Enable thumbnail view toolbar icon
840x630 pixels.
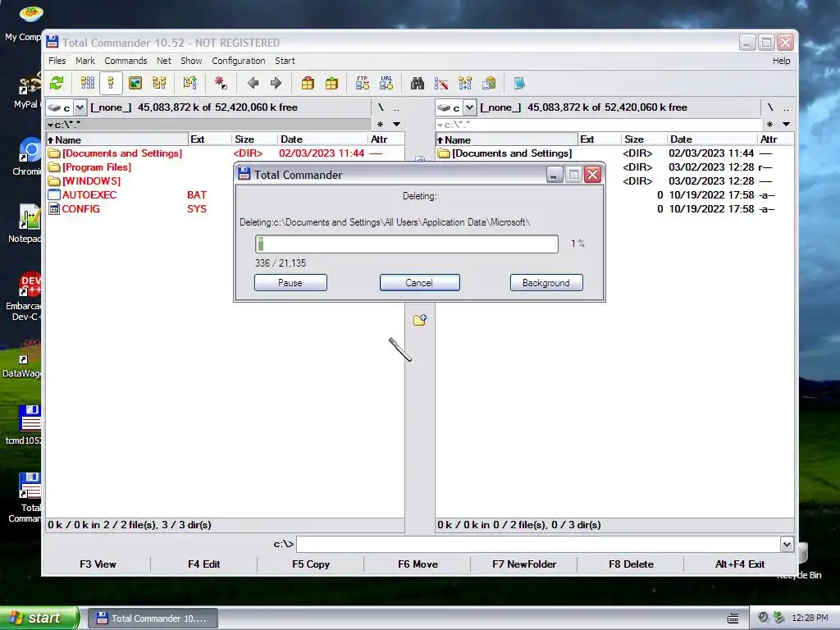(x=135, y=83)
